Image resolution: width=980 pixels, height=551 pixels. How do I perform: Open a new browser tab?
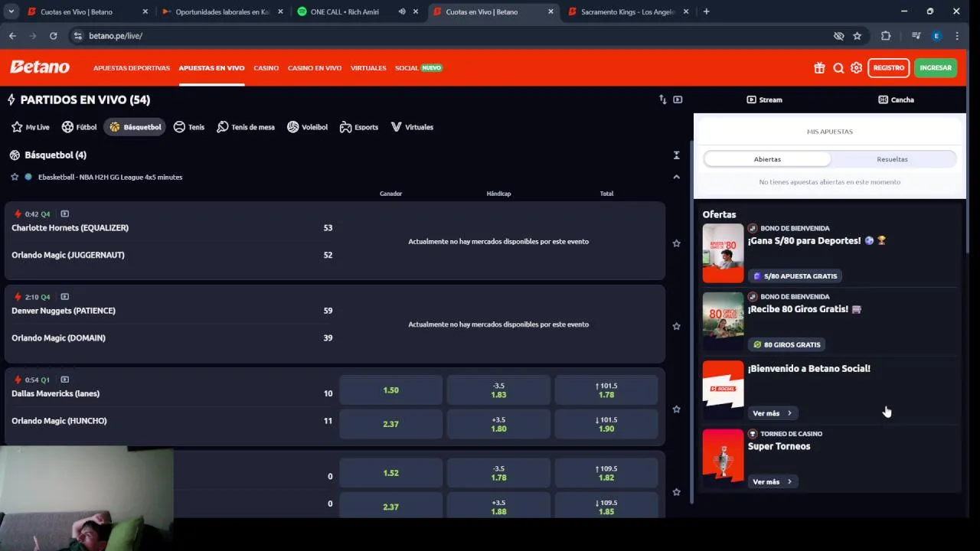[706, 11]
